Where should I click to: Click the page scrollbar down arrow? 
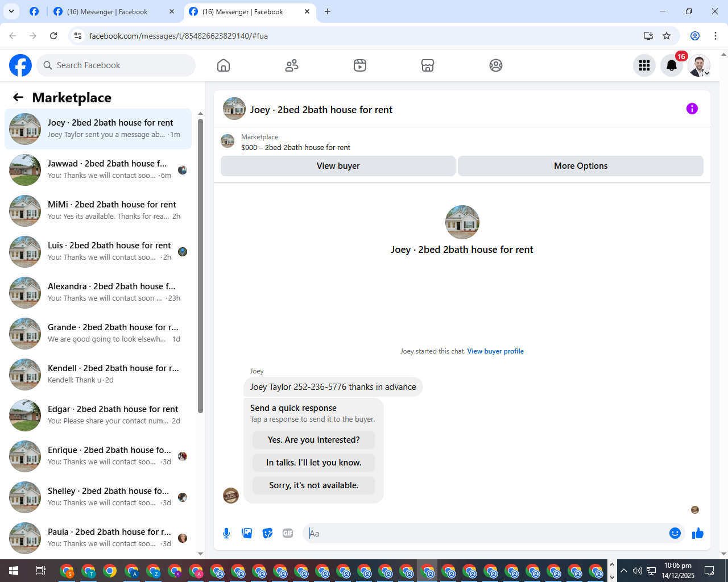pyautogui.click(x=723, y=554)
